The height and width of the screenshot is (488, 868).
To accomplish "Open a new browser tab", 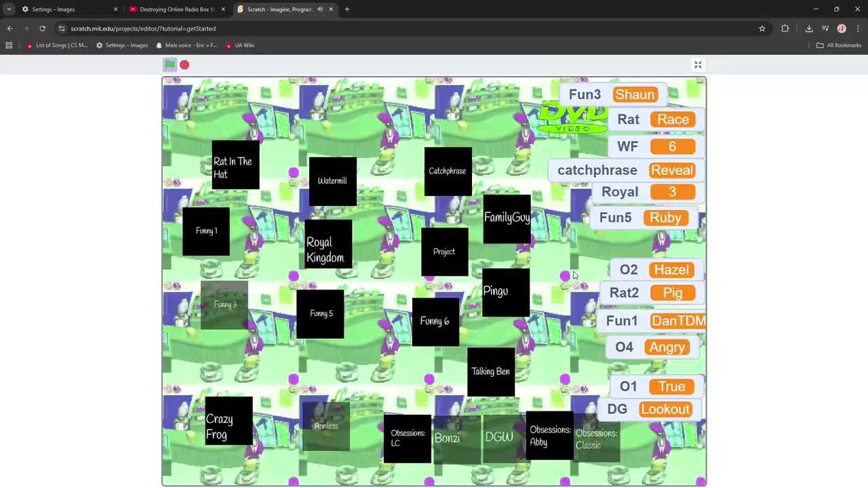I will [347, 9].
